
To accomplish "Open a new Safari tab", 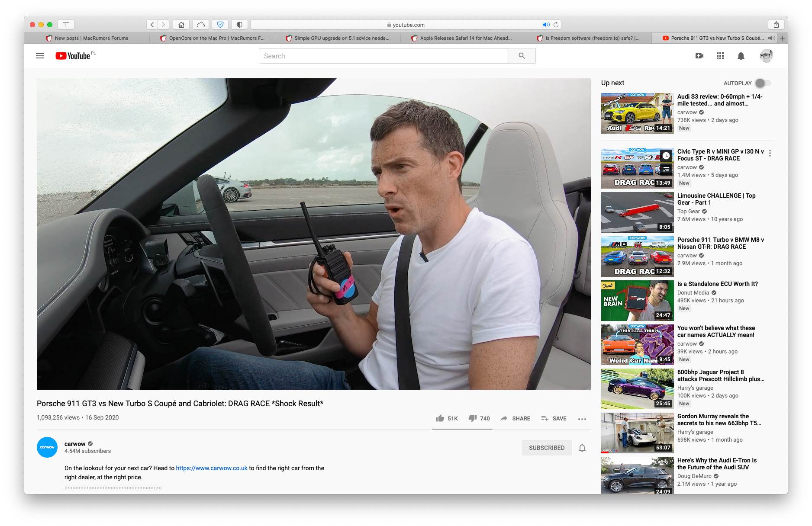I will coord(783,38).
